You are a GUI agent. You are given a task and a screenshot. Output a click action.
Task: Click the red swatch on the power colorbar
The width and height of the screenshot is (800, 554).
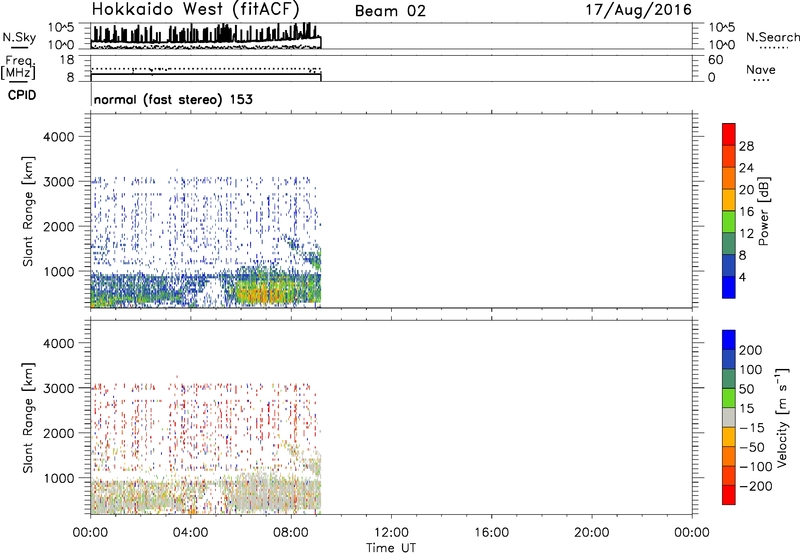coord(729,134)
